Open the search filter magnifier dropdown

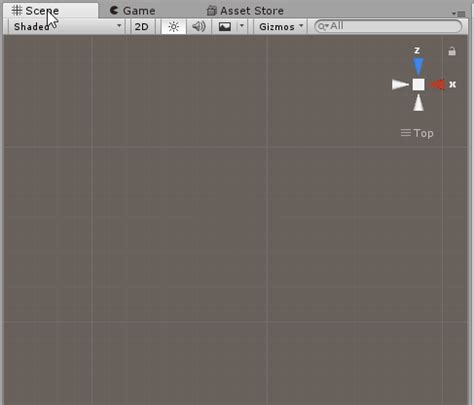click(x=322, y=26)
